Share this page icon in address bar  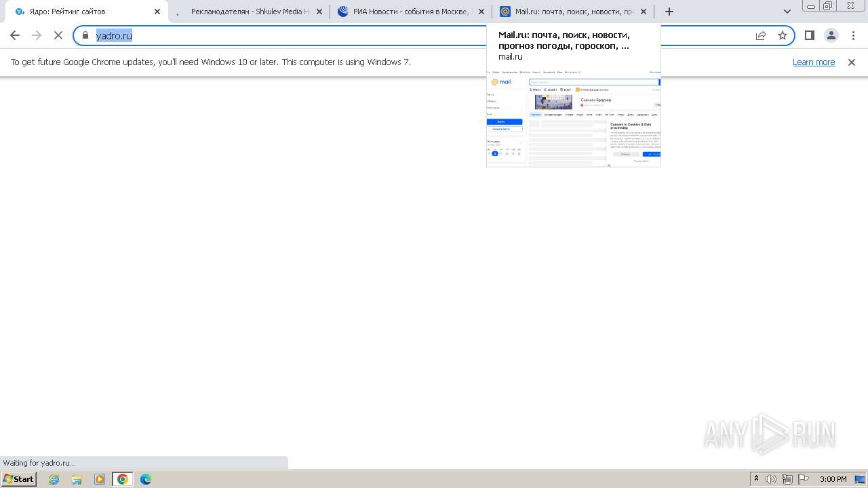[x=761, y=35]
